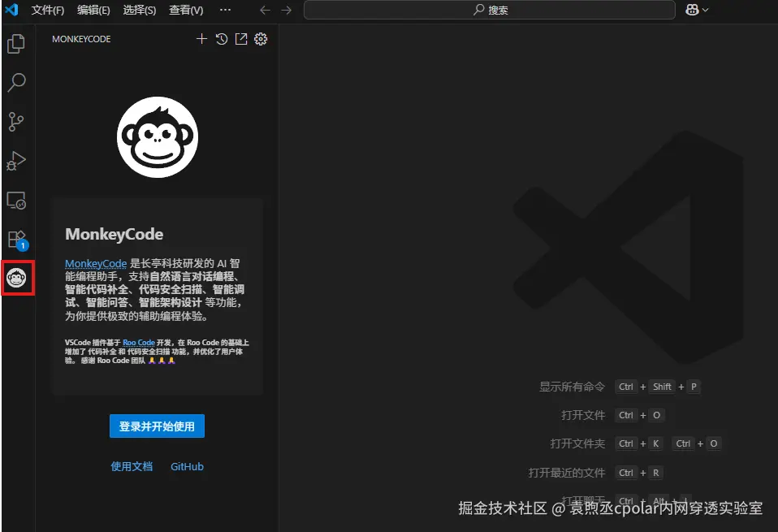Open the Search view in activity bar

pyautogui.click(x=16, y=82)
